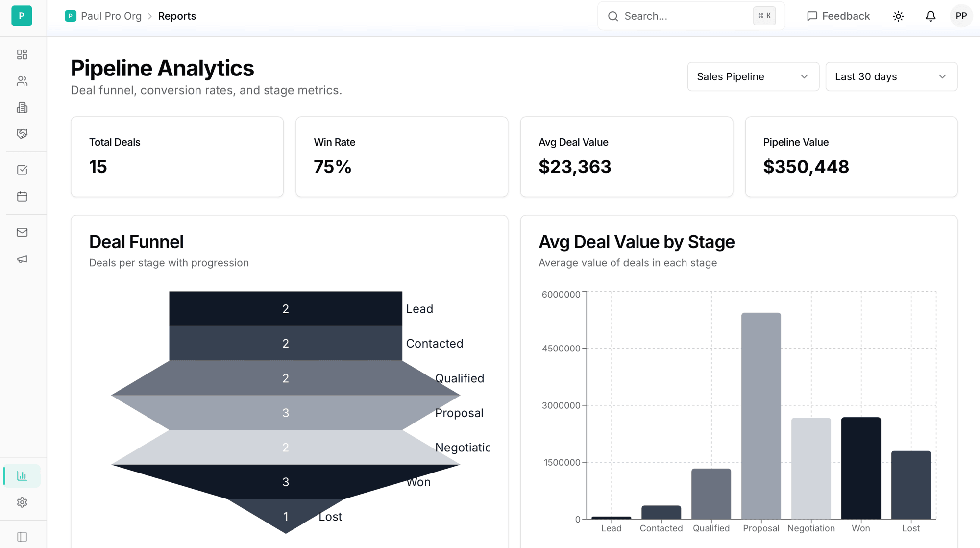Open the contacts people icon in sidebar
This screenshot has width=980, height=548.
click(22, 81)
